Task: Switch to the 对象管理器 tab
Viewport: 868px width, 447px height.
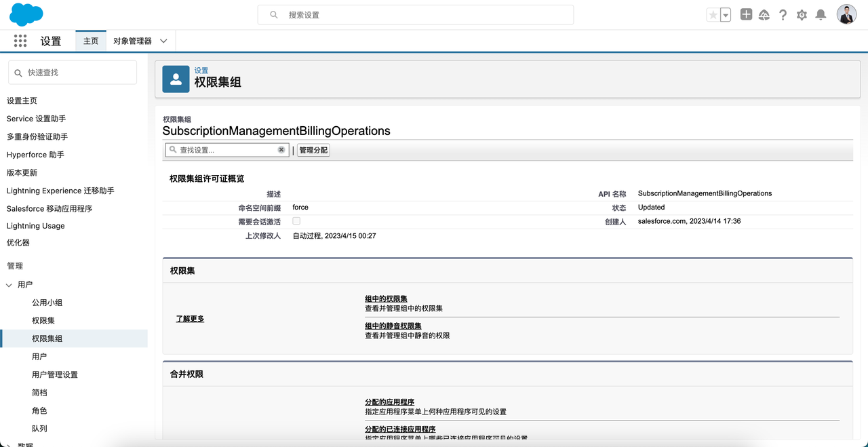Action: 132,41
